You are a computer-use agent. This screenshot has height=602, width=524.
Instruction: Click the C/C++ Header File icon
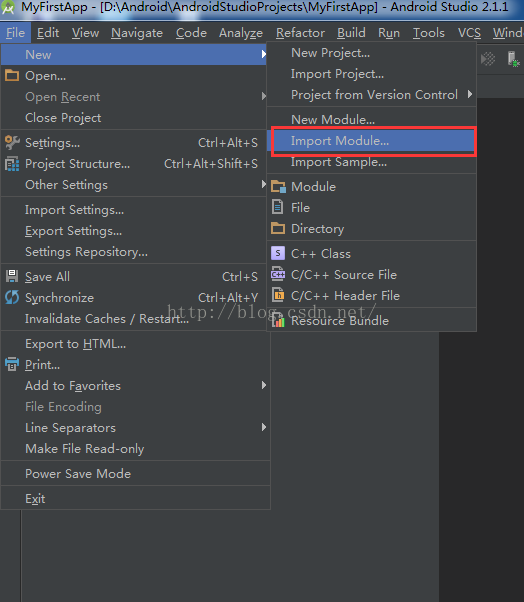tap(278, 295)
